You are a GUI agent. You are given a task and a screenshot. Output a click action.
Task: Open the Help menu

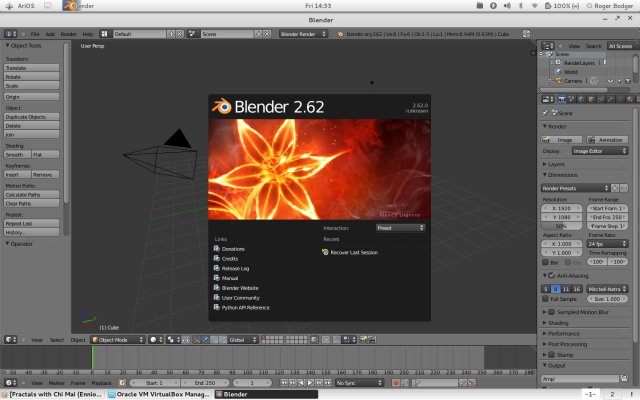[x=88, y=34]
